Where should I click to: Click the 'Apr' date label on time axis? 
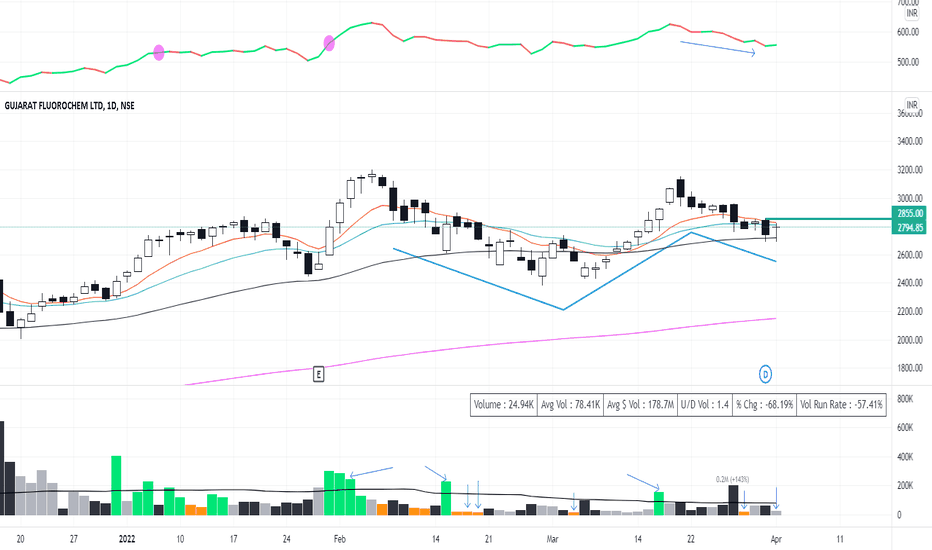(x=776, y=539)
